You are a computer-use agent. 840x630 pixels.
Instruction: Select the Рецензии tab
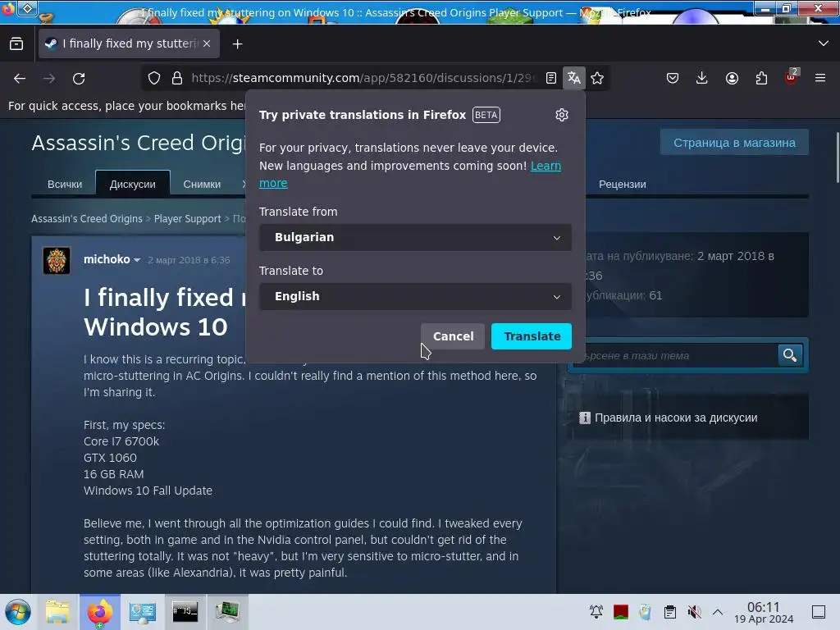pos(622,185)
